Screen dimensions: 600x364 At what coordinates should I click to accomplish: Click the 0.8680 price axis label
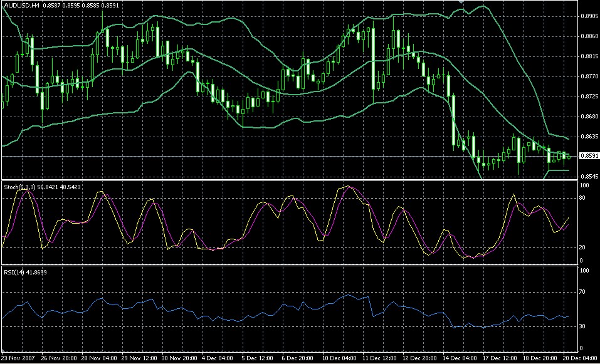click(589, 117)
